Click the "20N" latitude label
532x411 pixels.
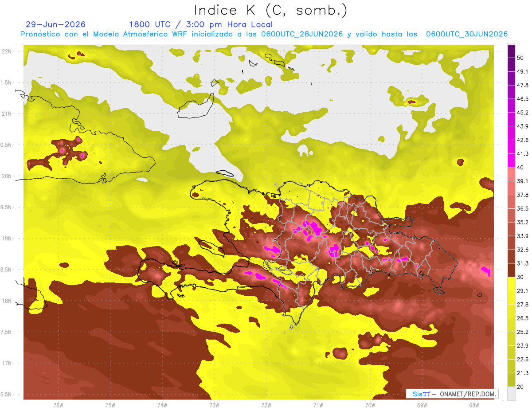coord(7,176)
